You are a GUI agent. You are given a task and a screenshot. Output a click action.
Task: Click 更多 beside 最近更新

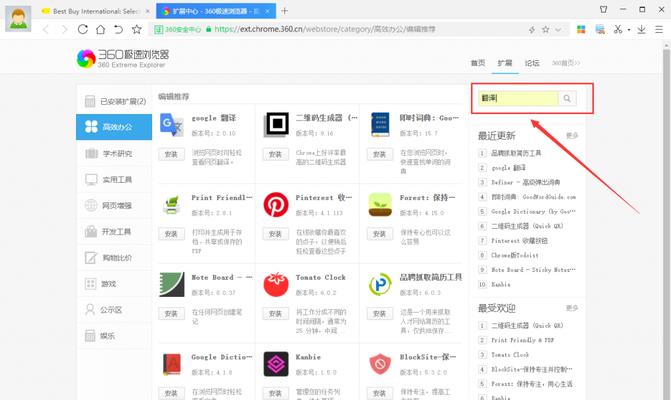coord(572,136)
